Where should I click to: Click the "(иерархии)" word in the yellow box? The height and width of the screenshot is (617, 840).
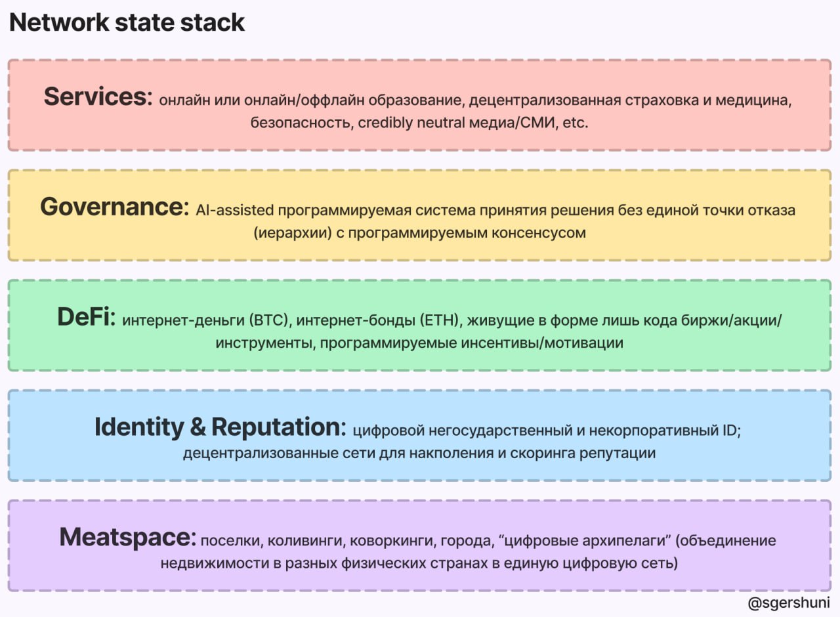285,233
